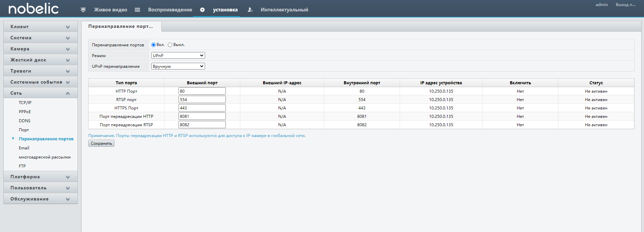Image resolution: width=644 pixels, height=232 pixels.
Task: Click the UPnP перенаправление setting label
Action: click(116, 66)
